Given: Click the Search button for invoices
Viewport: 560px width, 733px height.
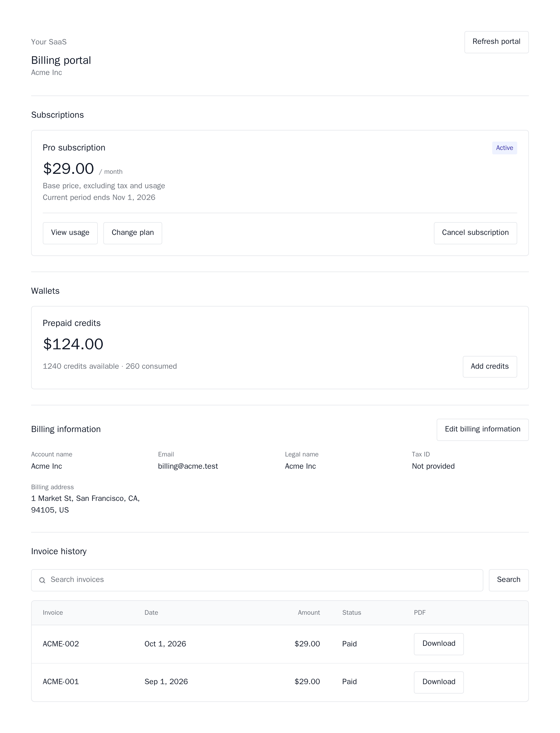Looking at the screenshot, I should (x=509, y=580).
